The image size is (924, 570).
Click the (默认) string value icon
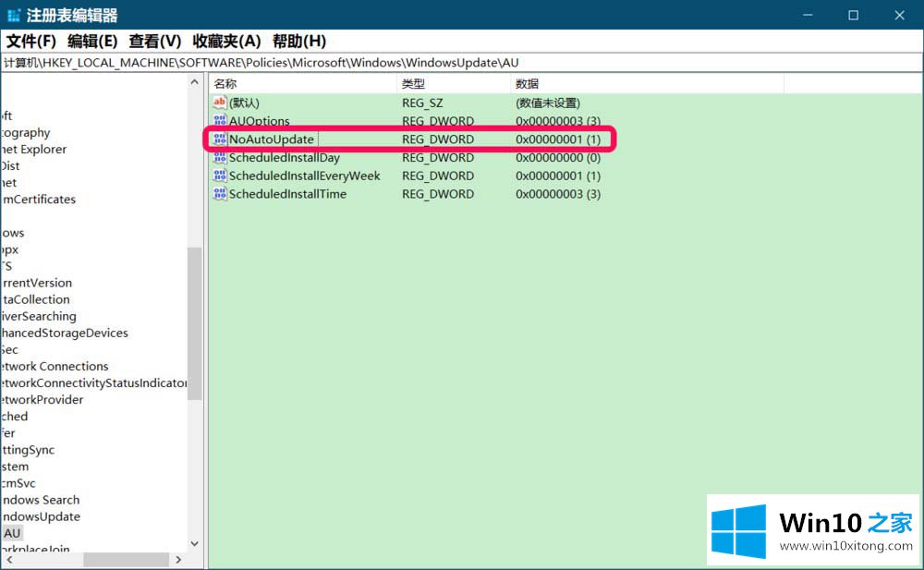219,103
